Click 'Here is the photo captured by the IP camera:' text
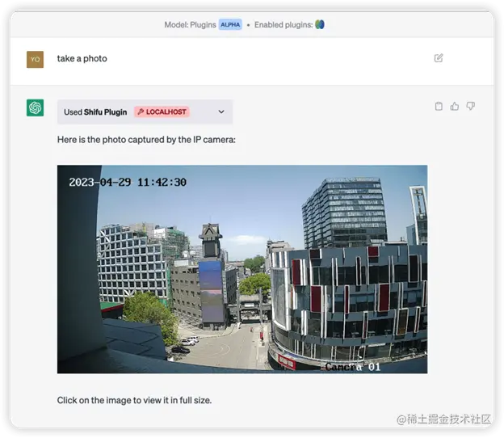Viewport: 504px width, 438px height. tap(146, 140)
